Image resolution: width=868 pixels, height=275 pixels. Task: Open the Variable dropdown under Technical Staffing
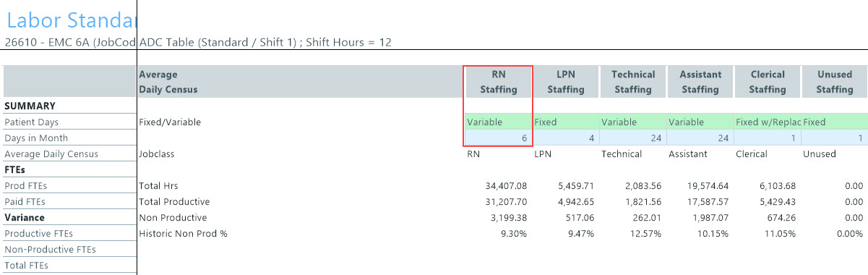(x=633, y=122)
